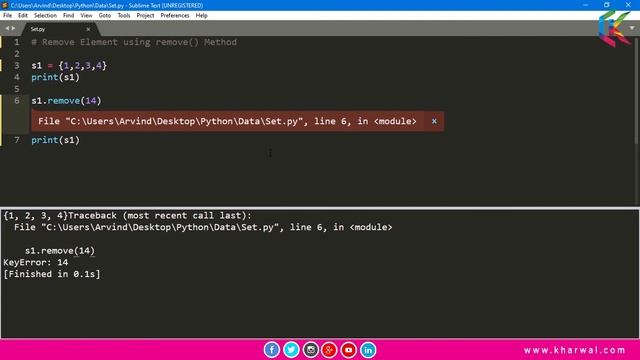
Task: Go to previous tab with left arrow
Action: click(x=7, y=28)
